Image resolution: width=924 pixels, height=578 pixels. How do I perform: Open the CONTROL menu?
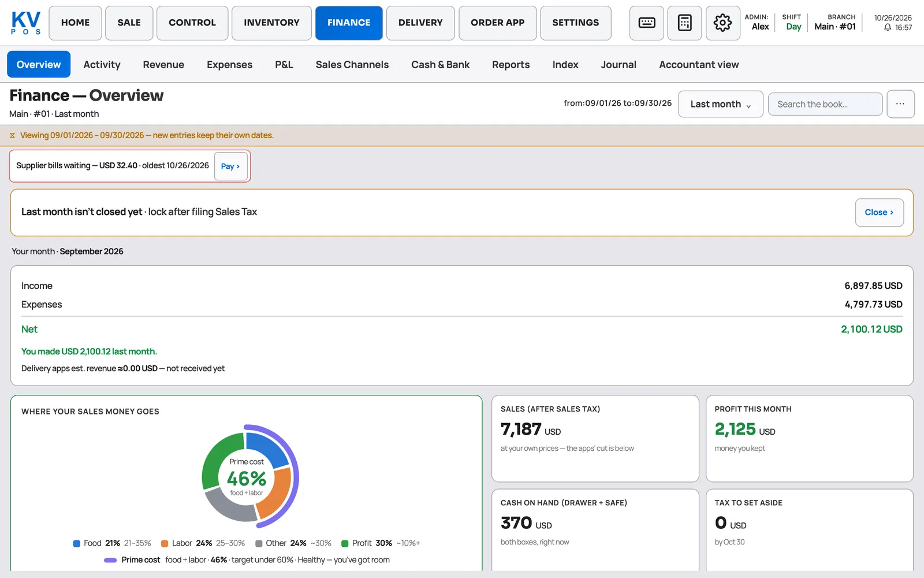tap(192, 23)
